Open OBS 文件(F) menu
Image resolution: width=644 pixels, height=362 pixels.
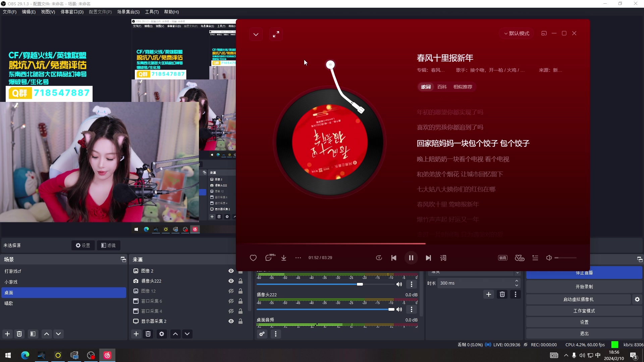pyautogui.click(x=10, y=12)
